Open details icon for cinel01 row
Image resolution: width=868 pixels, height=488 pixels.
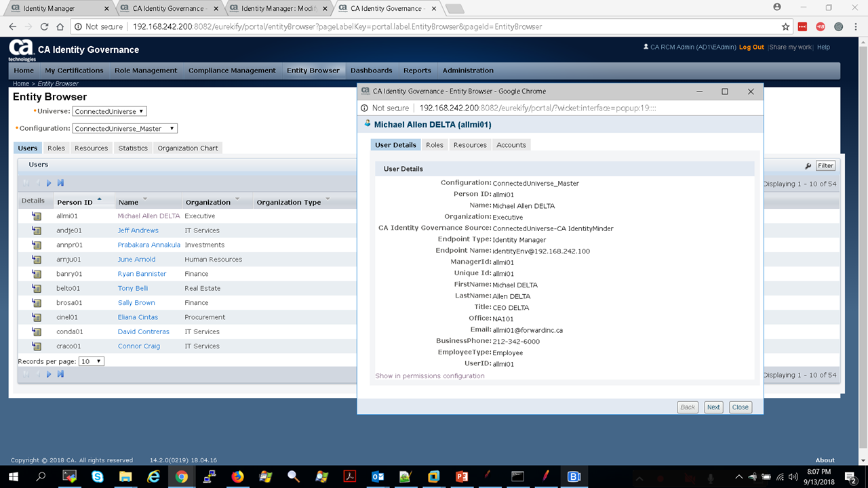(36, 317)
